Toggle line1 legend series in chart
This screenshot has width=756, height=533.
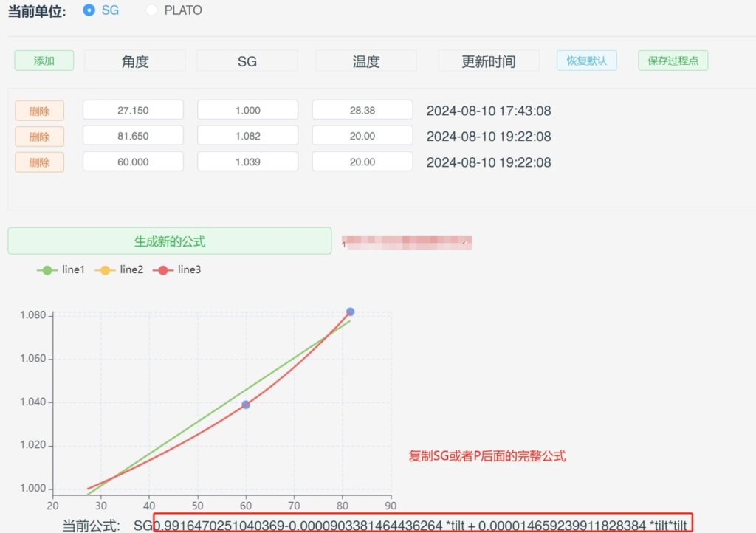(x=61, y=270)
